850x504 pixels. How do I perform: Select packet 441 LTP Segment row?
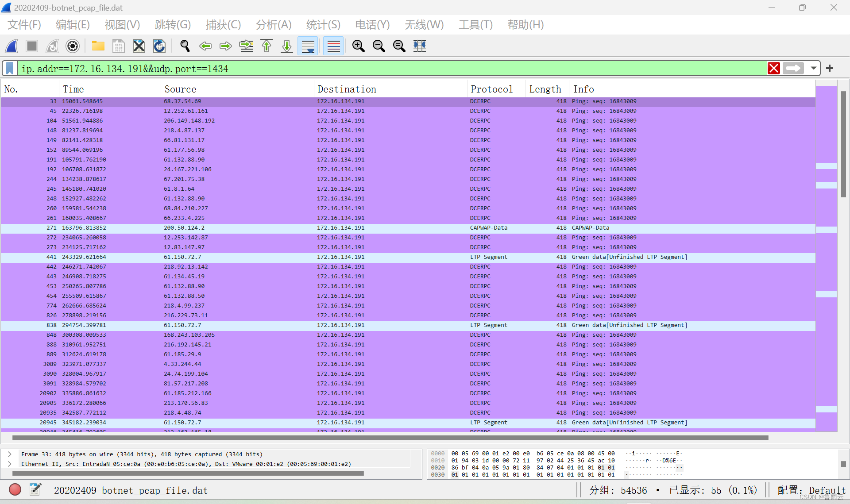[408, 257]
